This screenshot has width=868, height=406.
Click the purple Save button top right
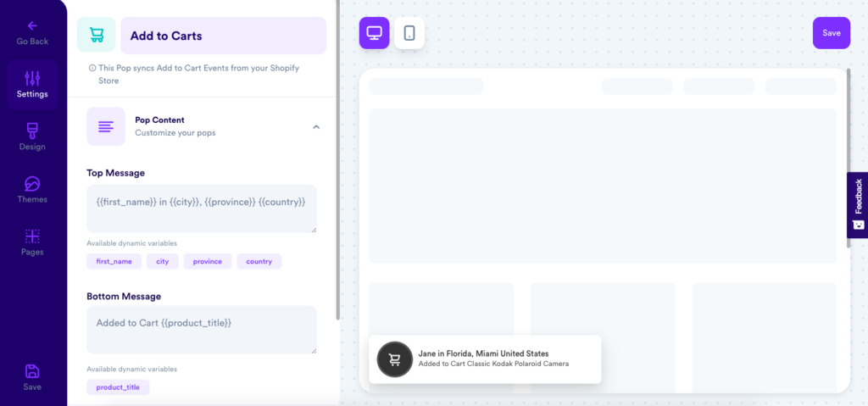pos(832,33)
